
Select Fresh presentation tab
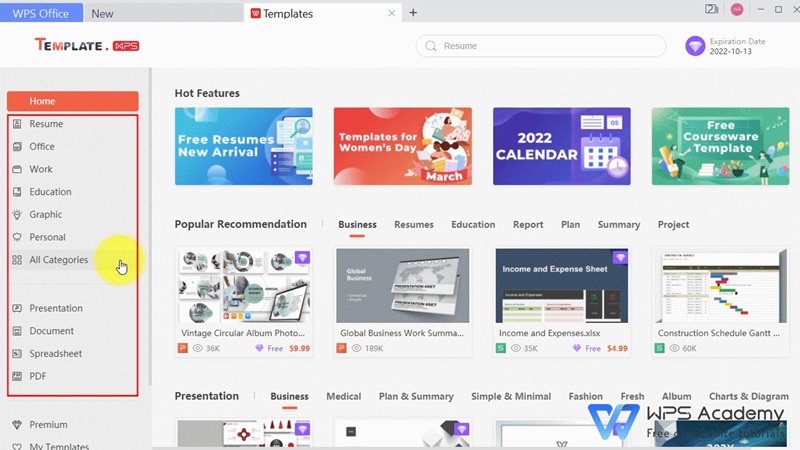coord(632,396)
